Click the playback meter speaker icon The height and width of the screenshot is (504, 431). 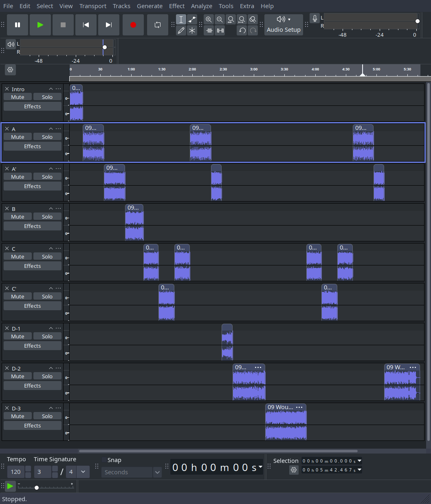pos(11,44)
